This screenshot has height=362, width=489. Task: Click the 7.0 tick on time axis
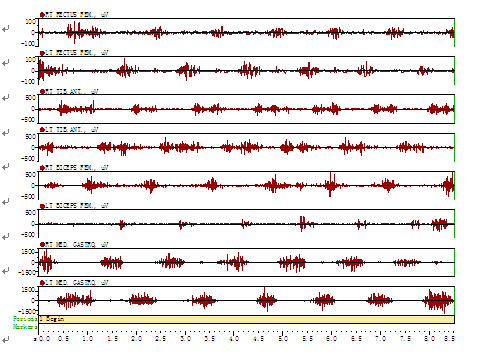coord(380,339)
